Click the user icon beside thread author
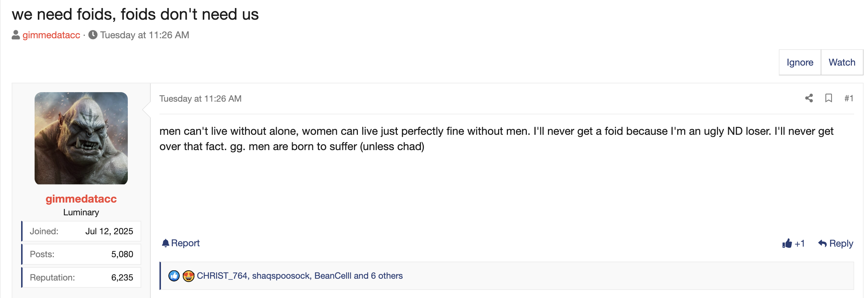Image resolution: width=868 pixels, height=298 pixels. tap(16, 35)
